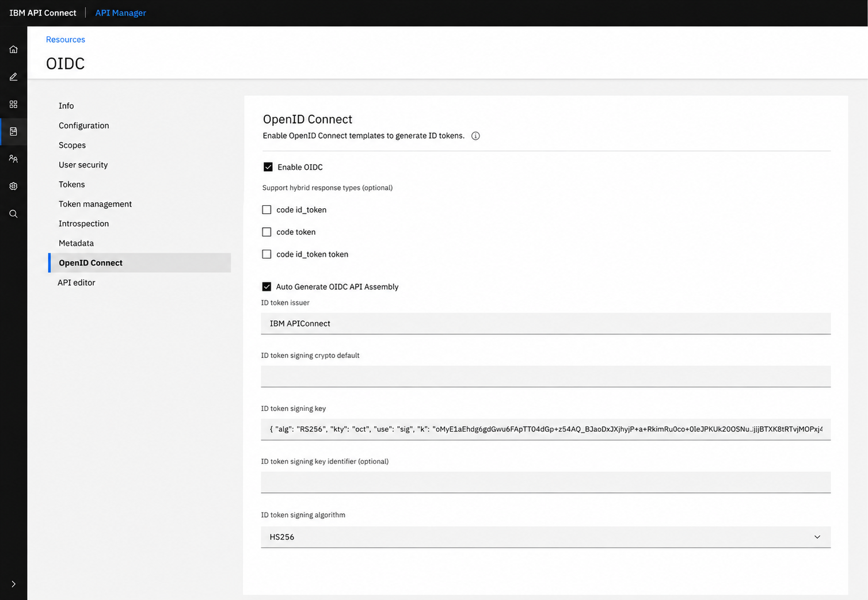
Task: Open the Members people icon
Action: (x=13, y=159)
